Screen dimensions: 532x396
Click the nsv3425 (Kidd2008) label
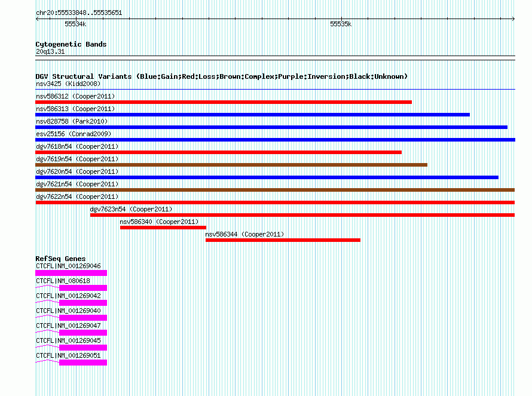pyautogui.click(x=68, y=84)
